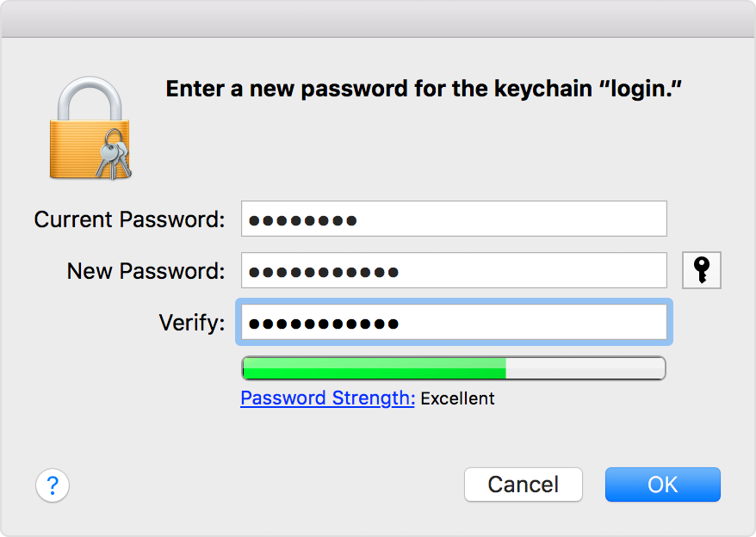The height and width of the screenshot is (537, 756).
Task: Click the Current Password label
Action: coord(127,219)
